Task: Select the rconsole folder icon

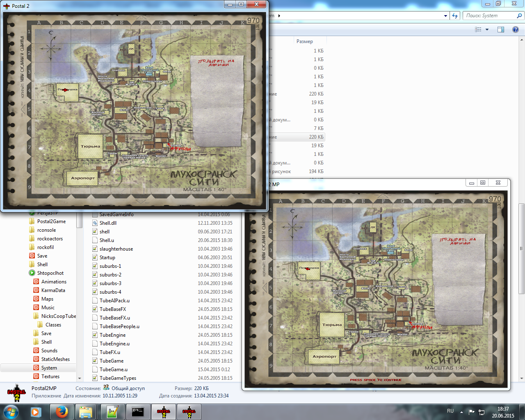Action: tap(32, 230)
